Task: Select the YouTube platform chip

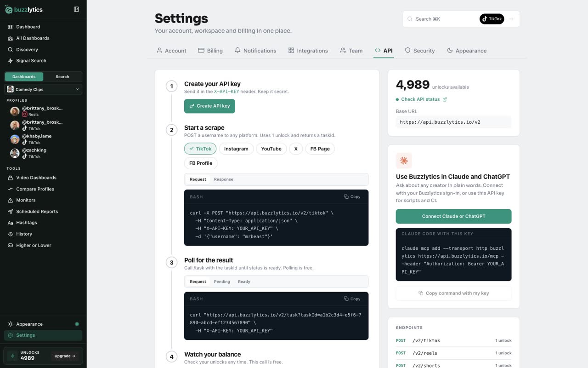Action: [x=271, y=149]
